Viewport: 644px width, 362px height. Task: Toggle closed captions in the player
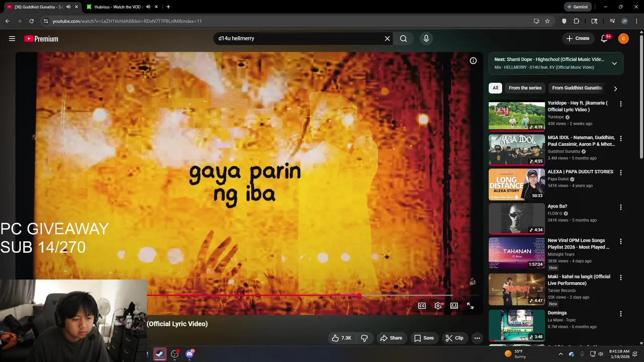tap(422, 306)
